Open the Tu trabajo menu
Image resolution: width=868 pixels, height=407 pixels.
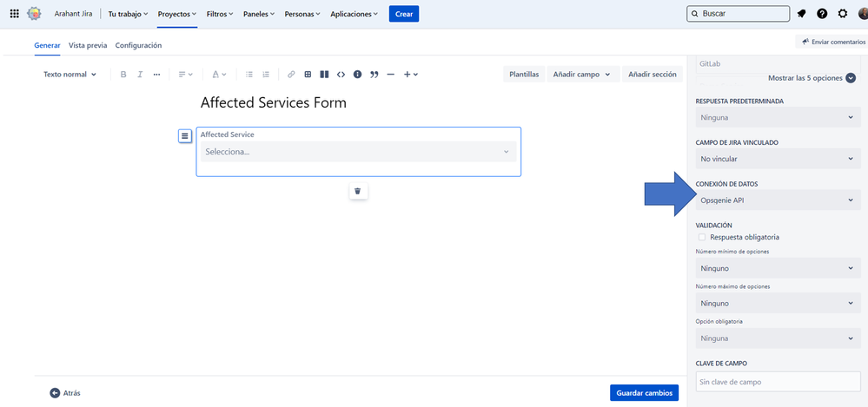(128, 14)
